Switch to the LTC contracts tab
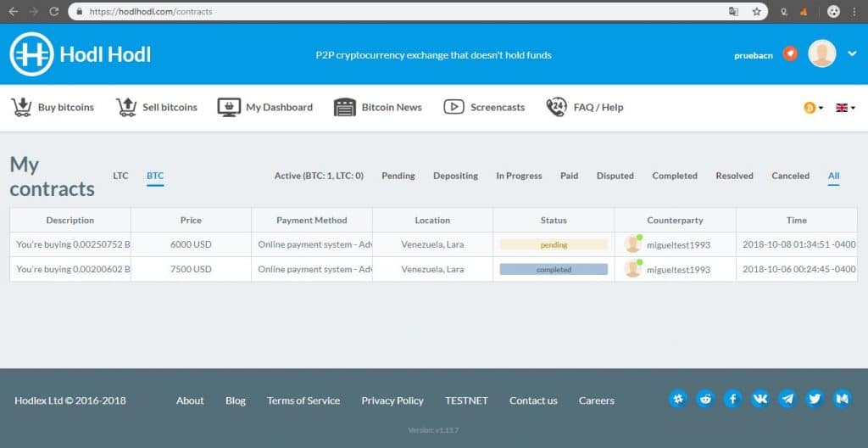Image resolution: width=868 pixels, height=448 pixels. [120, 176]
